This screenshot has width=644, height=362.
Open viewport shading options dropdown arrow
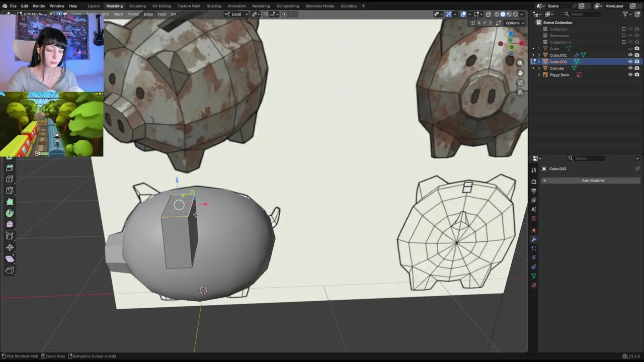521,14
